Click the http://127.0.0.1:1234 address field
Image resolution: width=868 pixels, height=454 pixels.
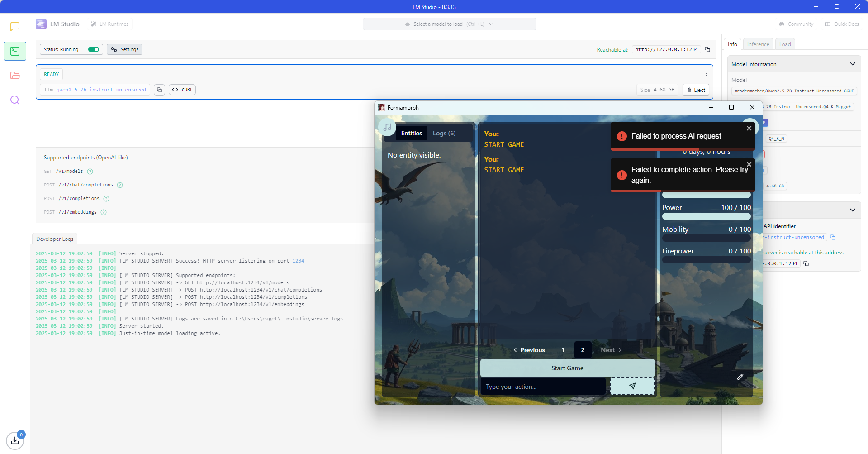(x=666, y=49)
